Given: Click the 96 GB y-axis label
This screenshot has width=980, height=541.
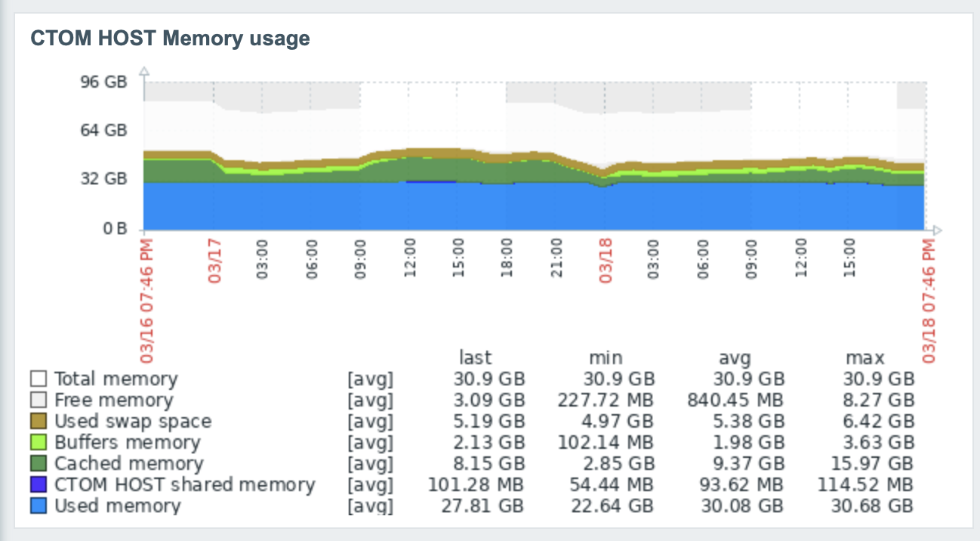Looking at the screenshot, I should (104, 82).
